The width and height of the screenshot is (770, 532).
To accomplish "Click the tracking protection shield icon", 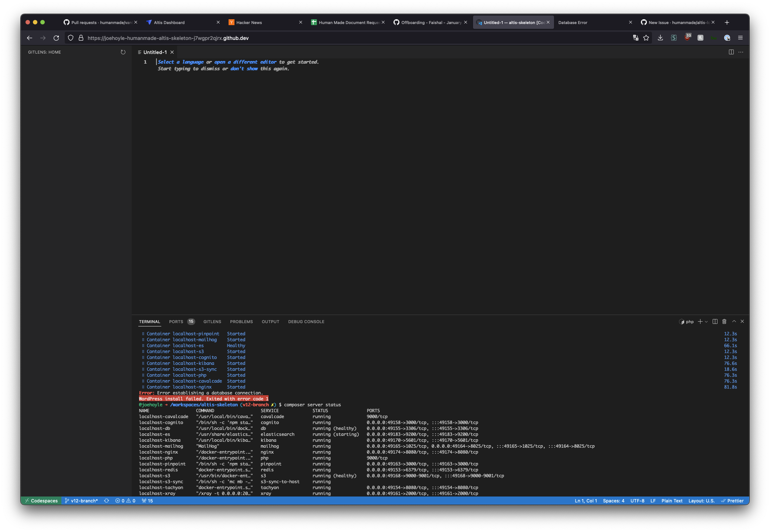I will [71, 38].
